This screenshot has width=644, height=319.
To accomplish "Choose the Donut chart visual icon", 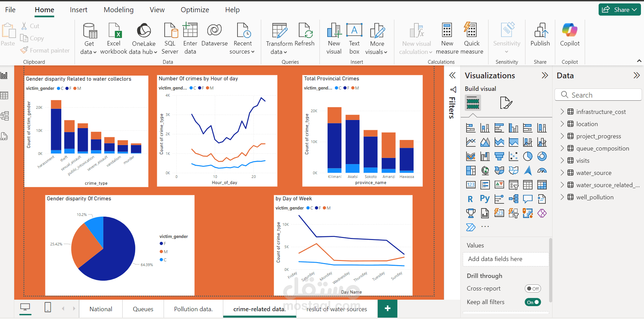I will pyautogui.click(x=542, y=156).
